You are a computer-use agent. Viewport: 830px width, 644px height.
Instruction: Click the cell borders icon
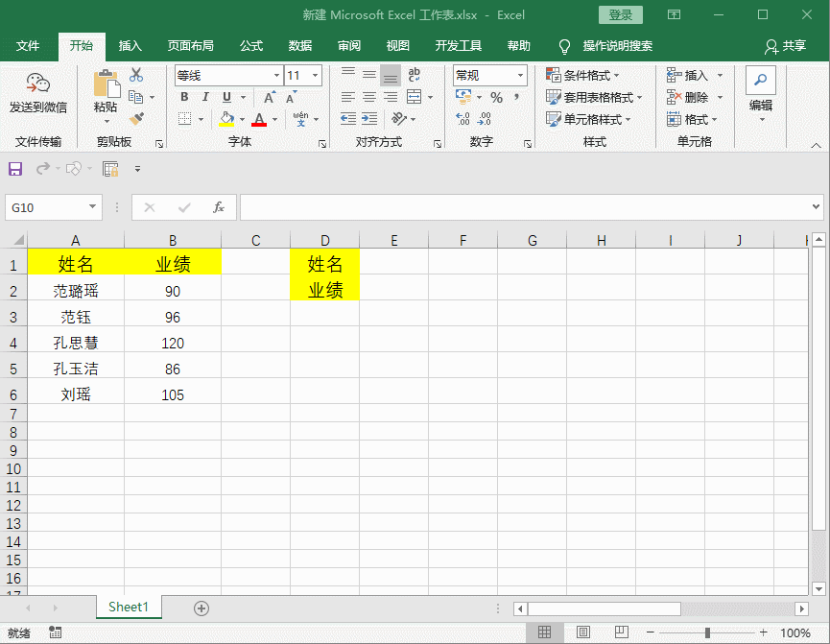(x=185, y=119)
